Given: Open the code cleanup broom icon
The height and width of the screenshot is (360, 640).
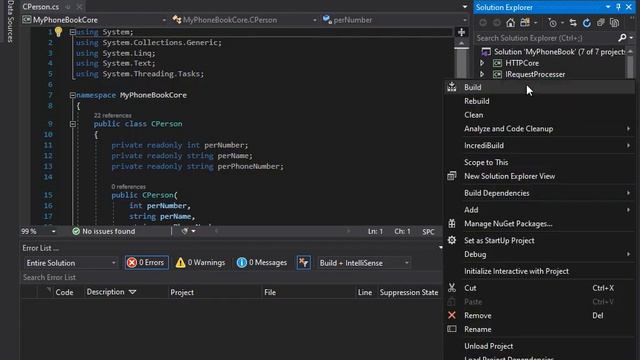Looking at the screenshot, I should click(185, 231).
